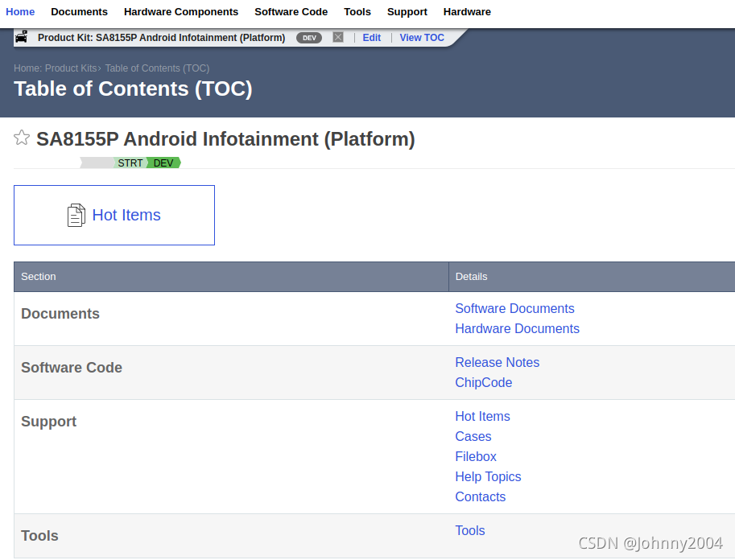Screen dimensions: 735x560
Task: Select the Documents section row label
Action: click(60, 314)
